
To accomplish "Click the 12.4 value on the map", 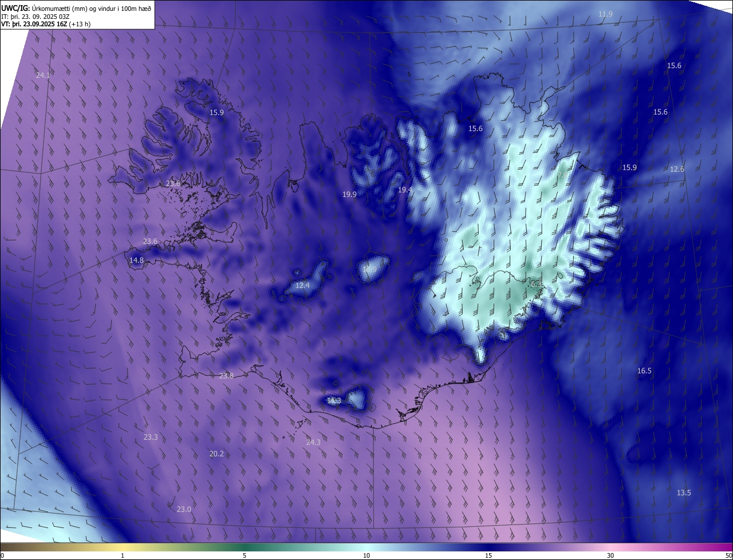I will 302,285.
